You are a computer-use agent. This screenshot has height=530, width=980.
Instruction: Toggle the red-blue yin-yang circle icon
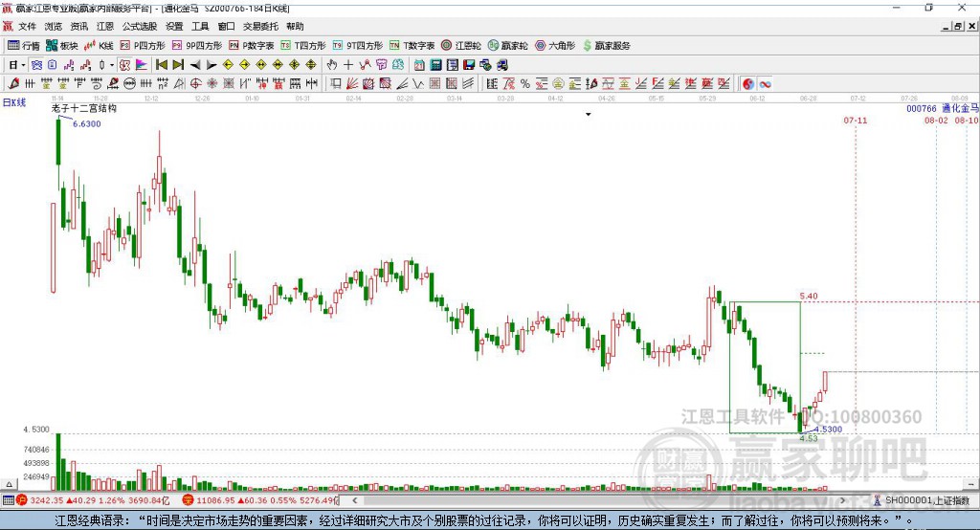(747, 84)
